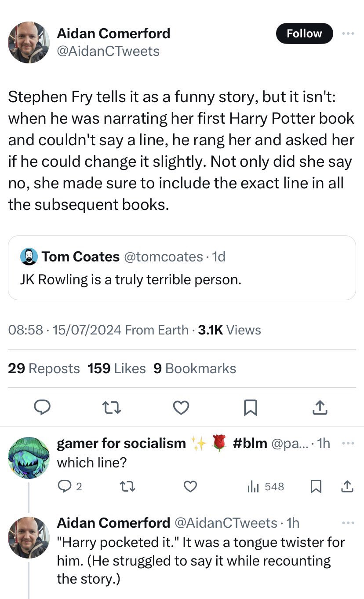
Task: View analytics showing 548 views
Action: [266, 486]
